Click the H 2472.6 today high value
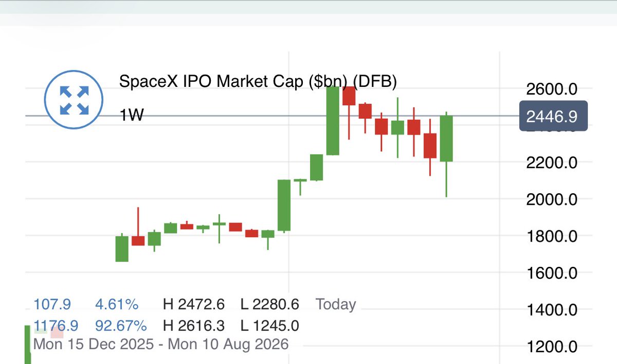 click(194, 304)
